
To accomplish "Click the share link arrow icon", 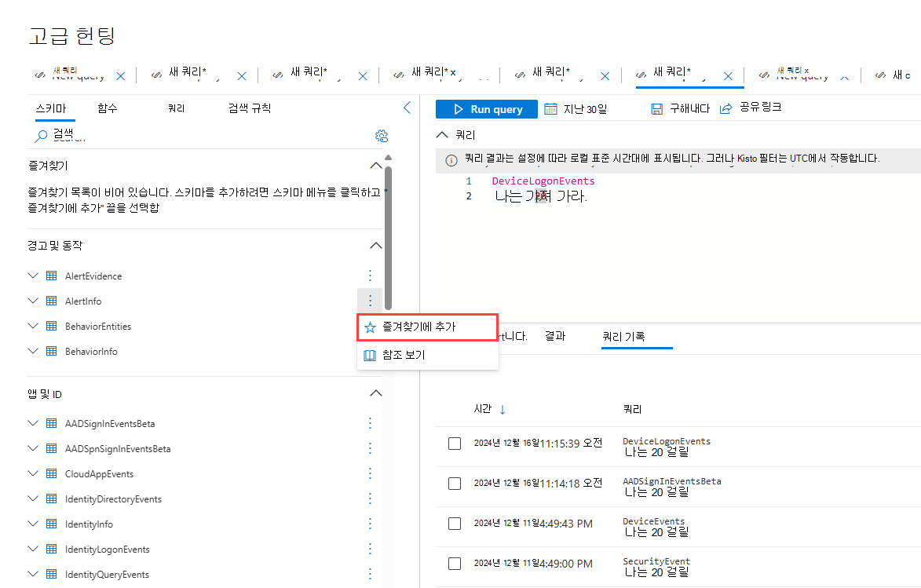I will (726, 108).
